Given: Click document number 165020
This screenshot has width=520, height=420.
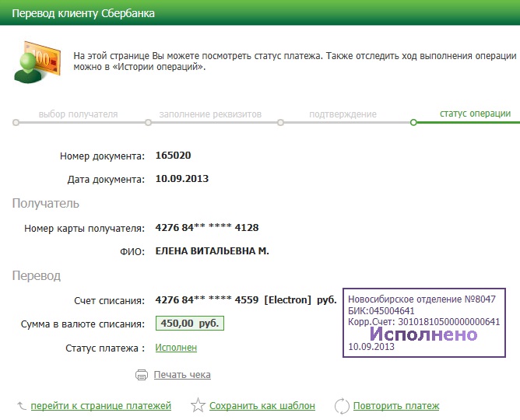Looking at the screenshot, I should point(173,156).
